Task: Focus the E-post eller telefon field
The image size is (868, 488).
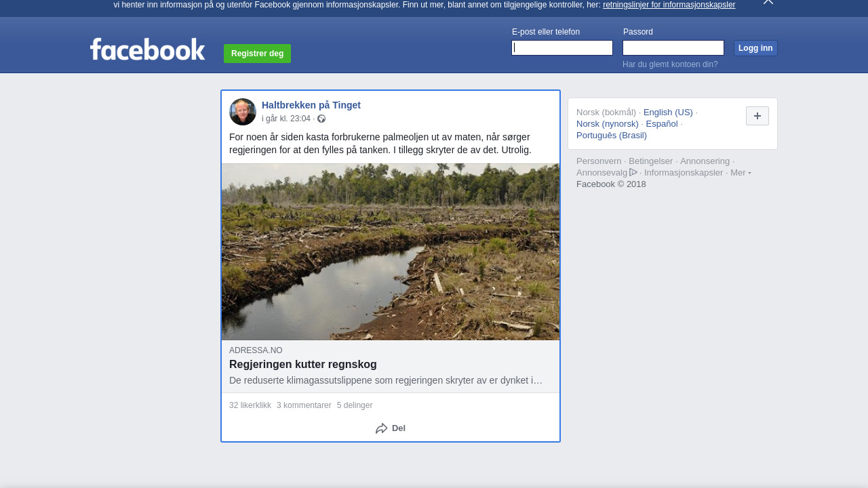Action: [562, 47]
